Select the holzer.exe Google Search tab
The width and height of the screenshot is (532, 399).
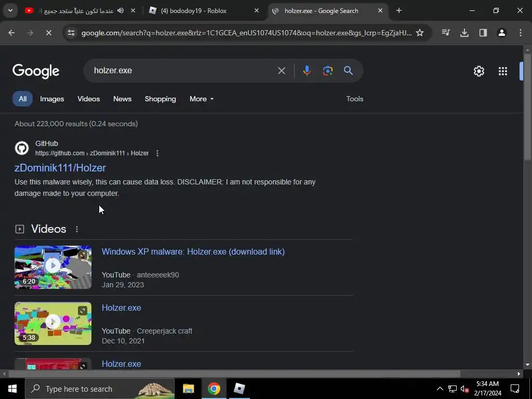327,11
